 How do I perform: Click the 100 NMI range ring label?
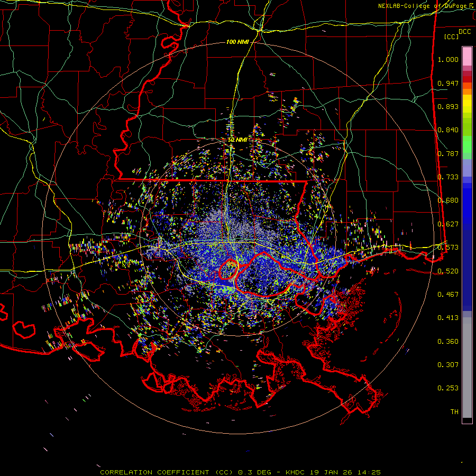(237, 42)
